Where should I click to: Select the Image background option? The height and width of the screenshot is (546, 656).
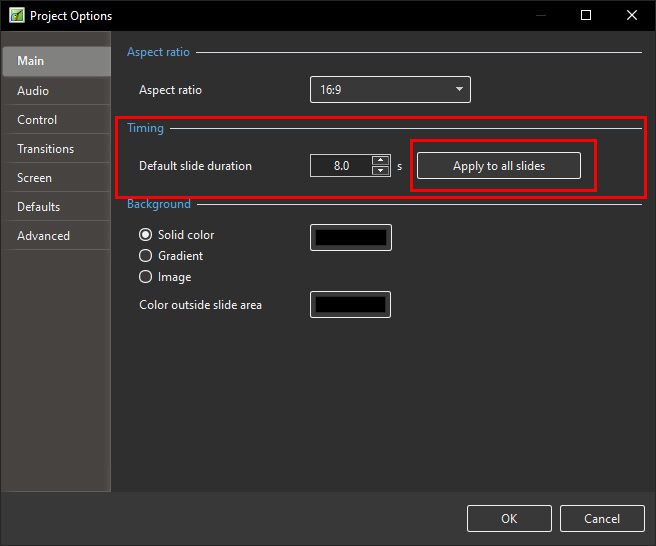146,277
